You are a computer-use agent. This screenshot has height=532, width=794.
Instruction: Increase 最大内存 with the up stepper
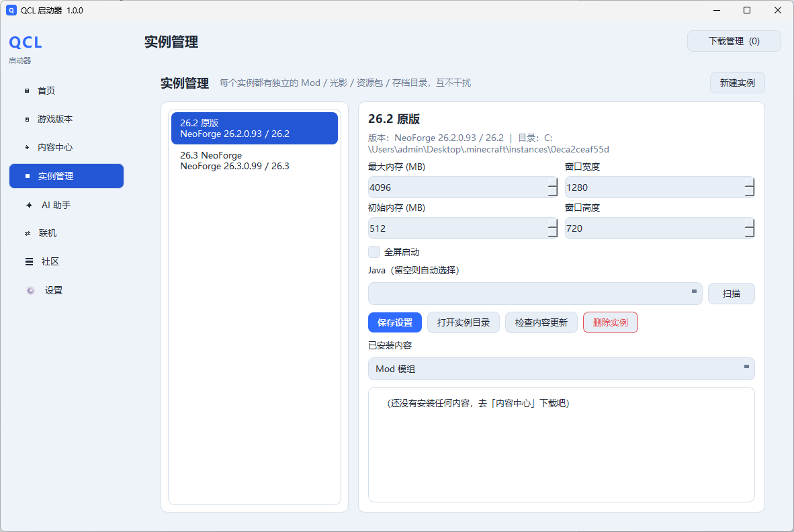[x=552, y=182]
